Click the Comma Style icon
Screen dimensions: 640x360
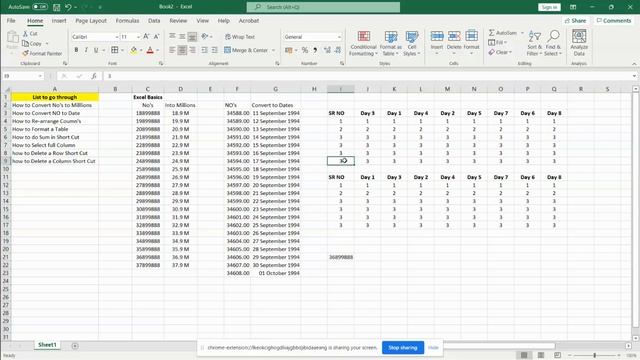click(x=315, y=50)
